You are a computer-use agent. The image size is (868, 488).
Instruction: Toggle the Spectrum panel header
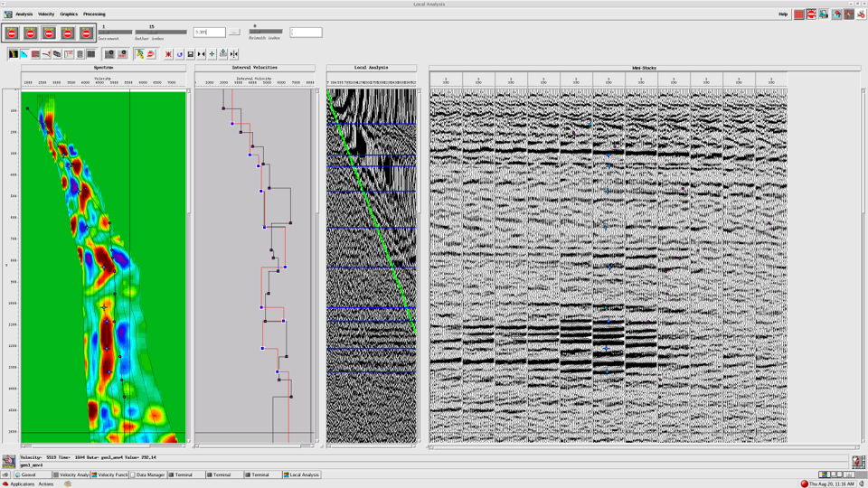point(103,68)
